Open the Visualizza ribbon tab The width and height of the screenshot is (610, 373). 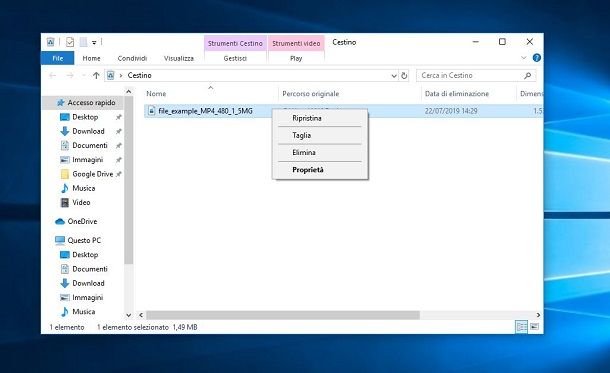coord(179,58)
